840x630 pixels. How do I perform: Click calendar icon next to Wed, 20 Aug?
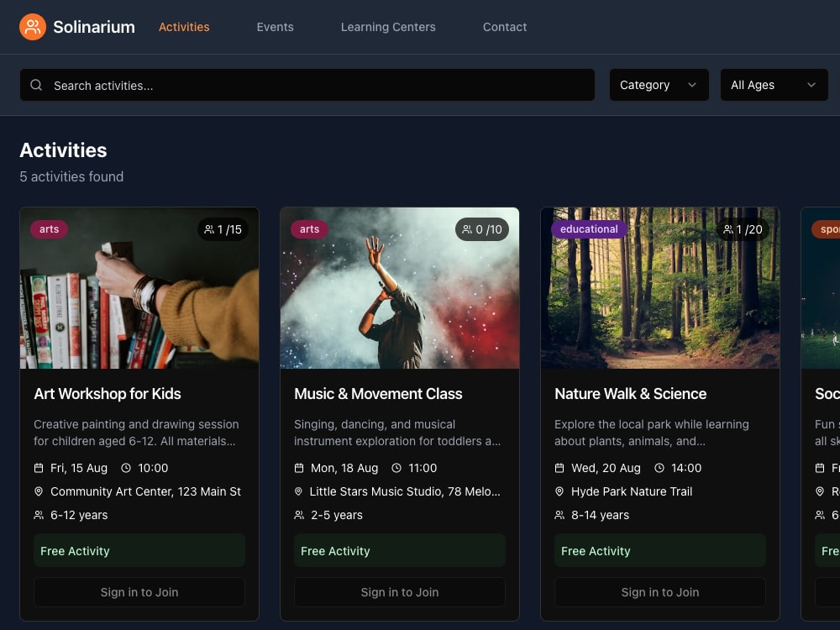coord(559,468)
